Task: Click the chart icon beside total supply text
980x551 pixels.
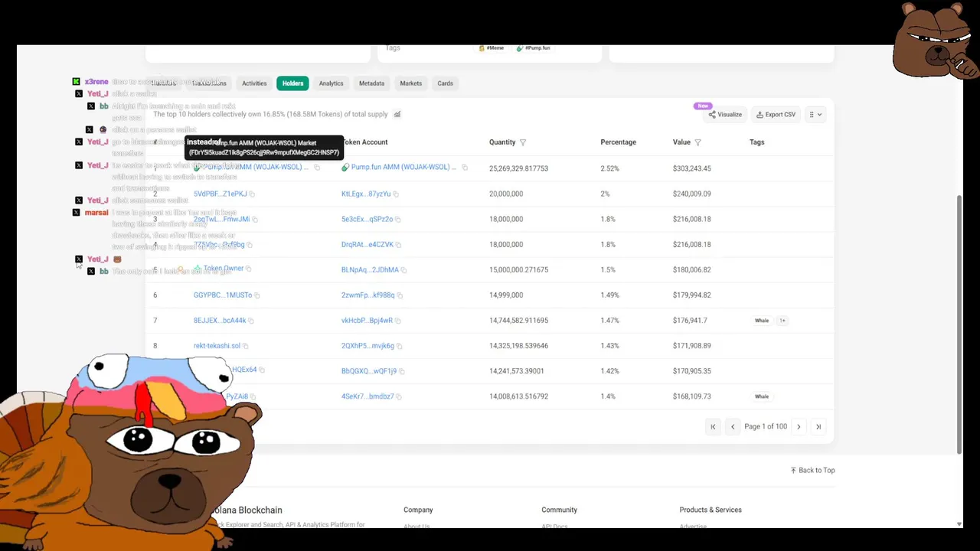Action: point(397,114)
